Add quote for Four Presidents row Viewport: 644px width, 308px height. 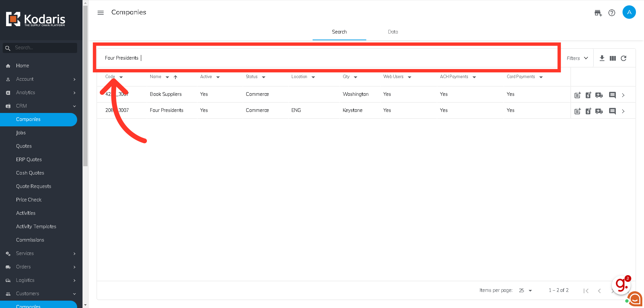[x=578, y=111]
